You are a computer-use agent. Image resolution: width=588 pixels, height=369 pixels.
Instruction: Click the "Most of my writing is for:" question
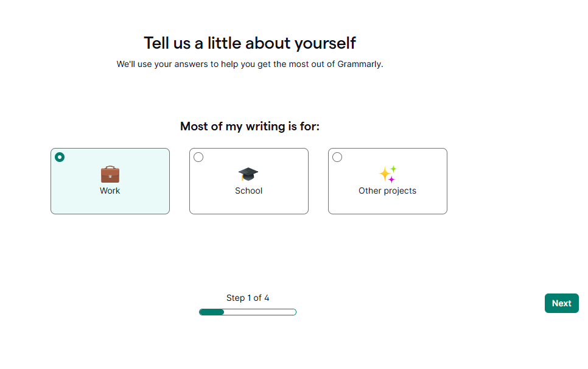(250, 127)
